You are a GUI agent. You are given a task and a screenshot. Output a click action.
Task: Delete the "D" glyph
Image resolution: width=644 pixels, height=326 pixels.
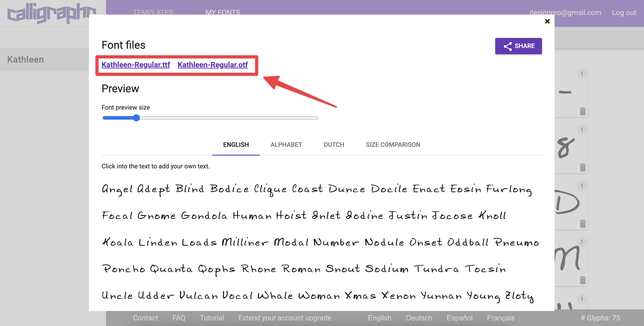[x=583, y=224]
